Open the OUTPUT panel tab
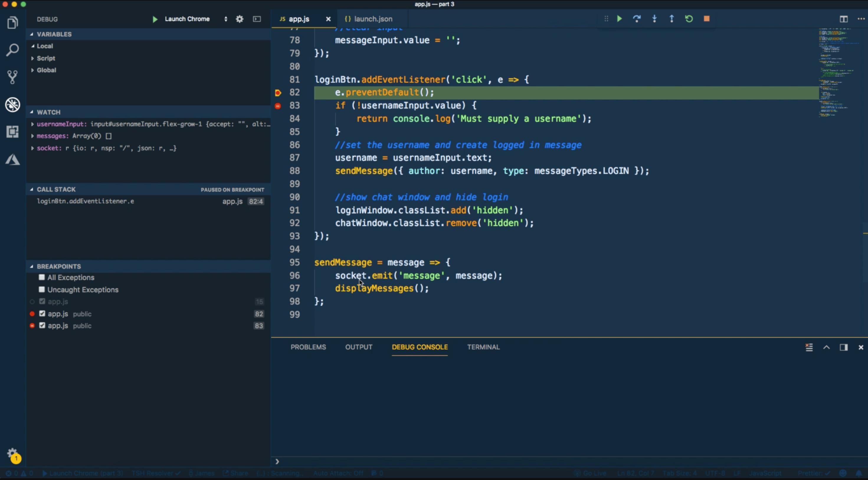Image resolution: width=868 pixels, height=480 pixels. 358,347
